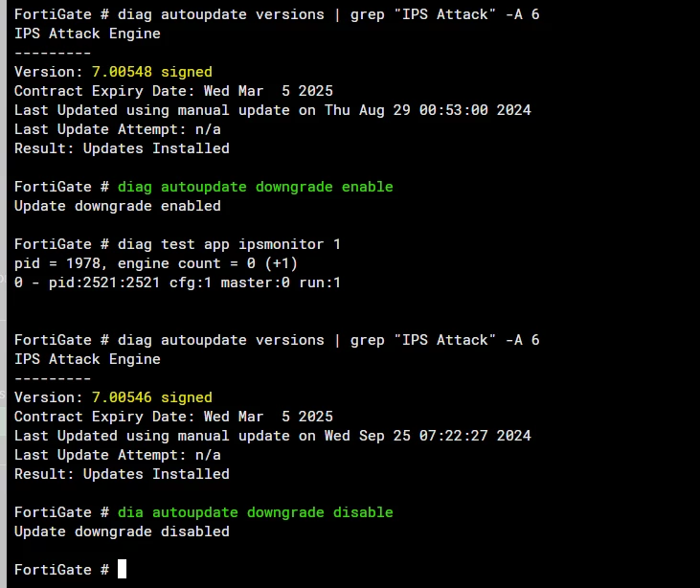Click the yellow version text '7.00546 signed'
The height and width of the screenshot is (588, 700).
point(152,397)
